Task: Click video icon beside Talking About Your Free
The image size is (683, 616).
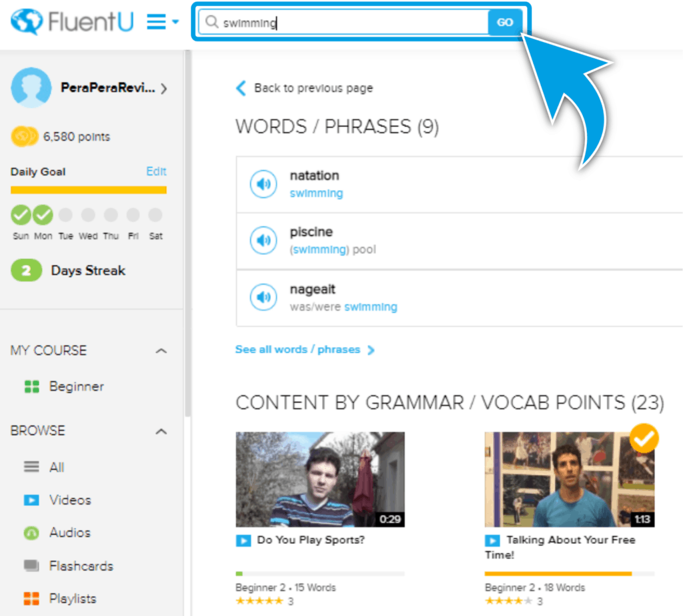Action: pyautogui.click(x=493, y=541)
